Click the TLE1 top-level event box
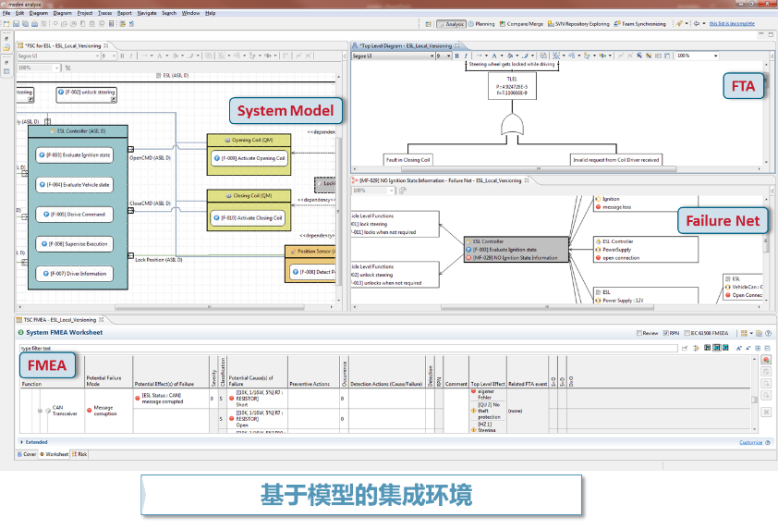Viewport: 778px width, 530px height. click(512, 86)
